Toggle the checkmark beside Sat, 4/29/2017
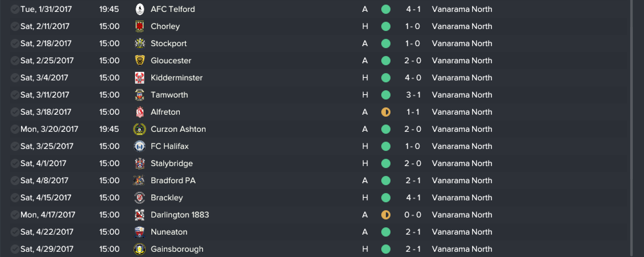Image resolution: width=644 pixels, height=257 pixels. [x=14, y=249]
